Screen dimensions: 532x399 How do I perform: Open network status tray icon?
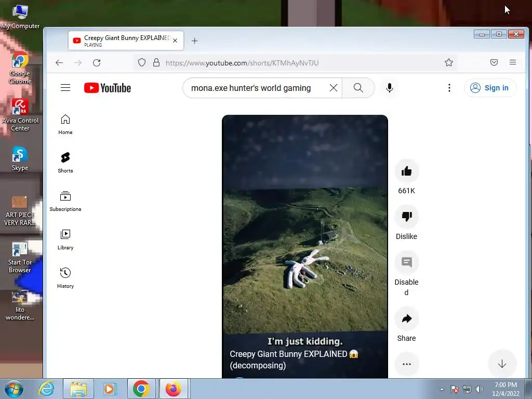467,389
